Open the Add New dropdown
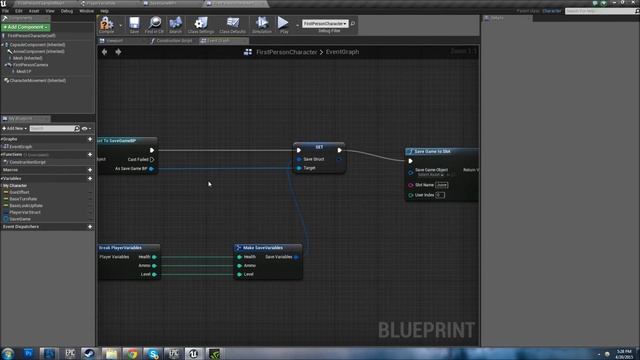The height and width of the screenshot is (360, 640). [x=15, y=129]
